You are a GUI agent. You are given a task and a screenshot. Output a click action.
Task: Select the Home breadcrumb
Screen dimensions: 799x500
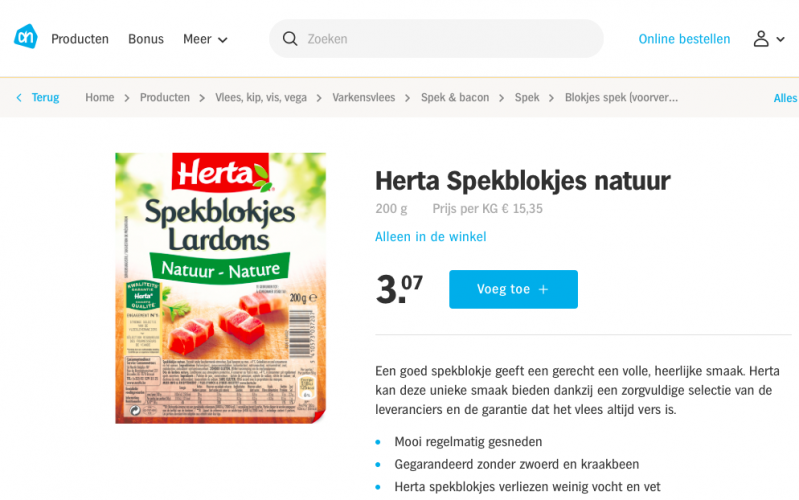pos(99,97)
